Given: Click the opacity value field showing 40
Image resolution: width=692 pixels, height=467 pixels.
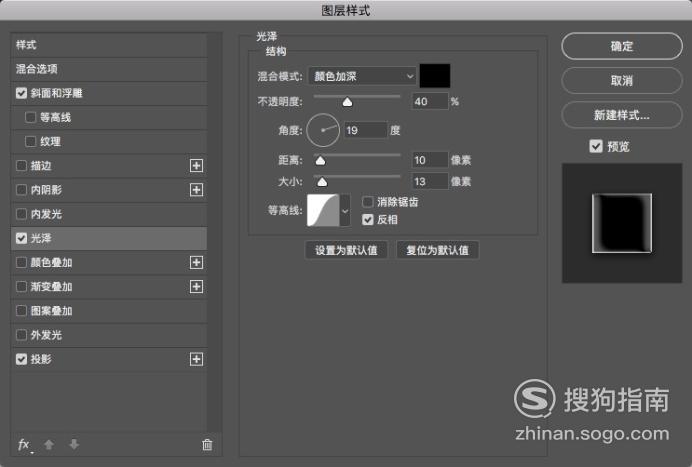Looking at the screenshot, I should [x=430, y=102].
